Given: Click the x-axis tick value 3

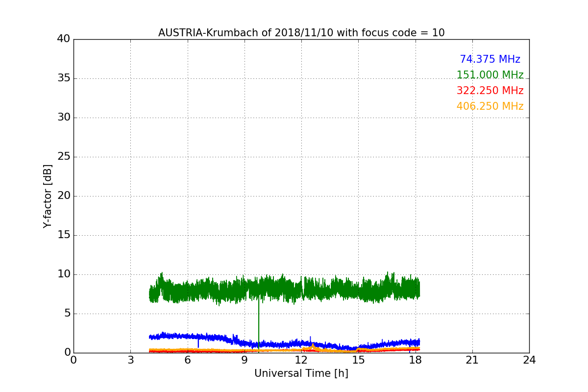Looking at the screenshot, I should click(130, 360).
